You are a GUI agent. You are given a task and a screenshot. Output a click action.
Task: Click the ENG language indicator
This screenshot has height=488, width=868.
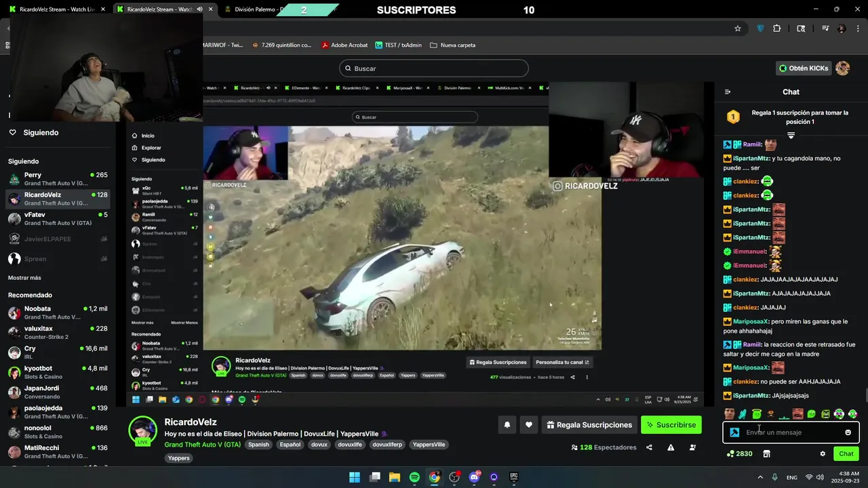pyautogui.click(x=791, y=477)
